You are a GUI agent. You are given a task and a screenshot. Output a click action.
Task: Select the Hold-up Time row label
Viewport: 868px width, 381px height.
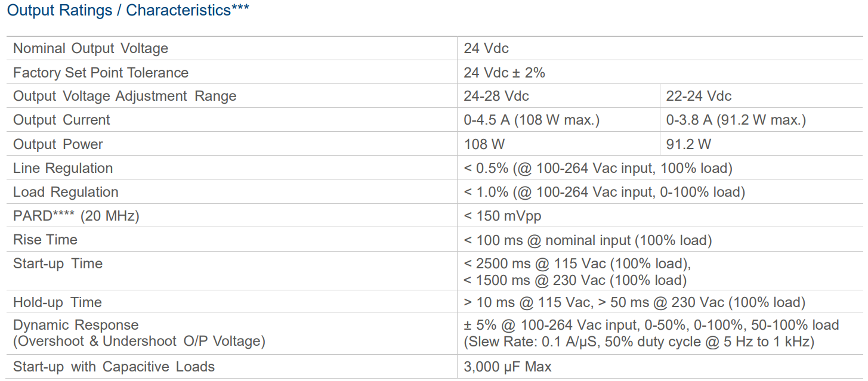click(57, 302)
